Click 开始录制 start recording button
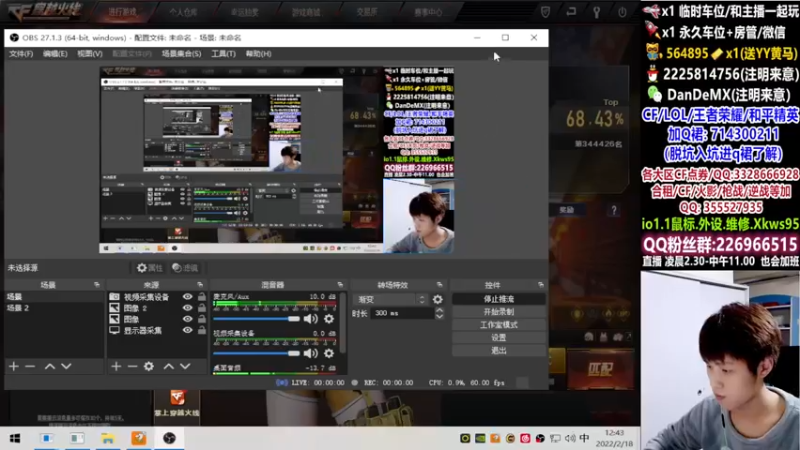This screenshot has width=800, height=450. [498, 312]
